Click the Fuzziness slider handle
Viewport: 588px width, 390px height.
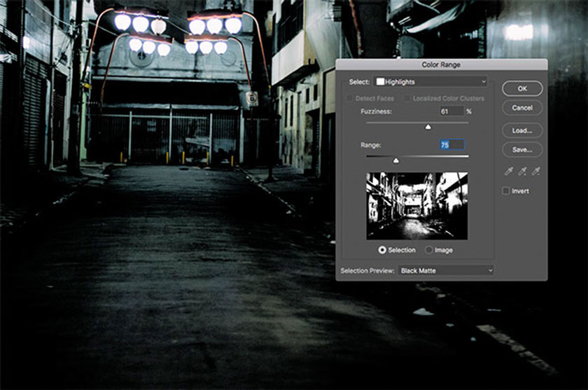[x=428, y=127]
